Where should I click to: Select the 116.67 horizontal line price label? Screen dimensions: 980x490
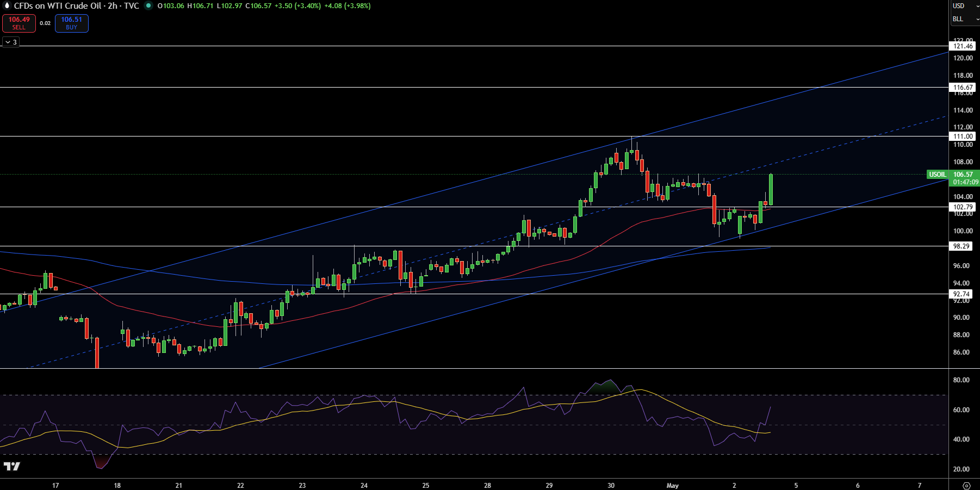tap(963, 88)
